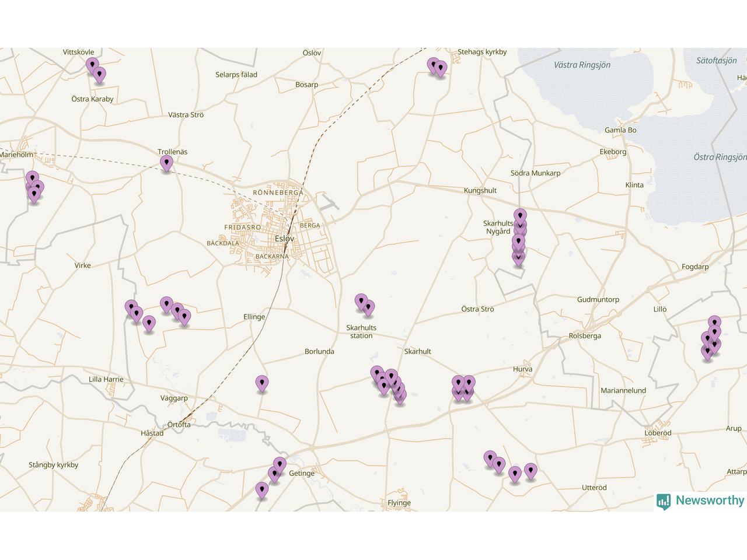Click the topmost pin by Skarhults Nygård
747x560 pixels.
(520, 217)
